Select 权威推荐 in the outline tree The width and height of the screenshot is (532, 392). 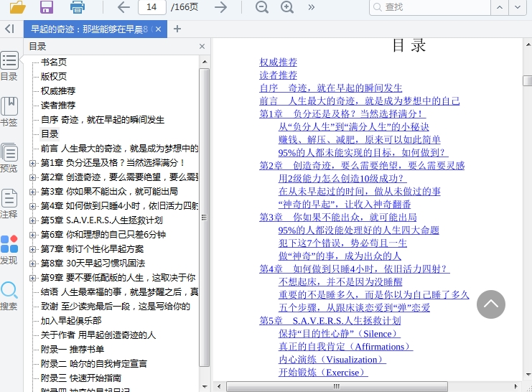58,91
